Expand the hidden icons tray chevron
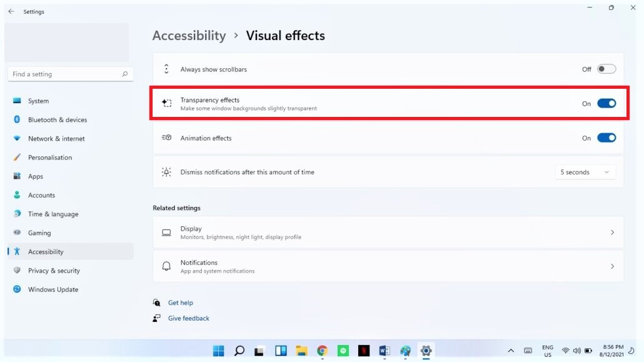644x362 pixels. (511, 351)
